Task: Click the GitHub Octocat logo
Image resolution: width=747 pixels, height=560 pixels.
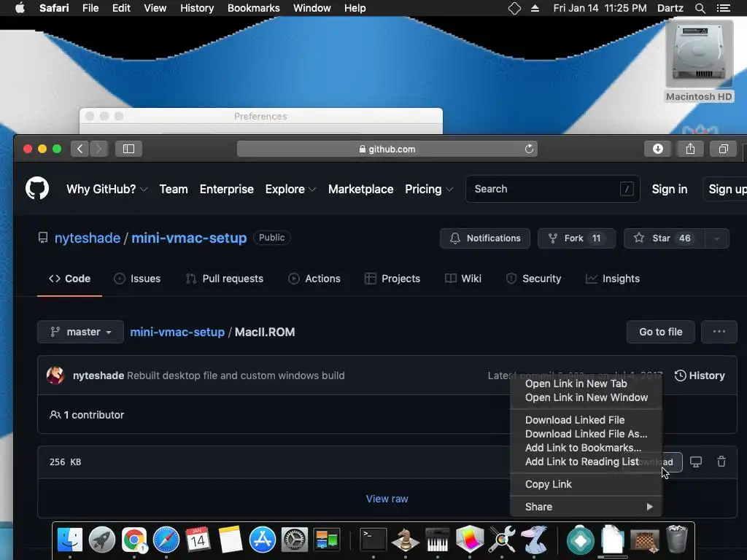Action: point(37,189)
